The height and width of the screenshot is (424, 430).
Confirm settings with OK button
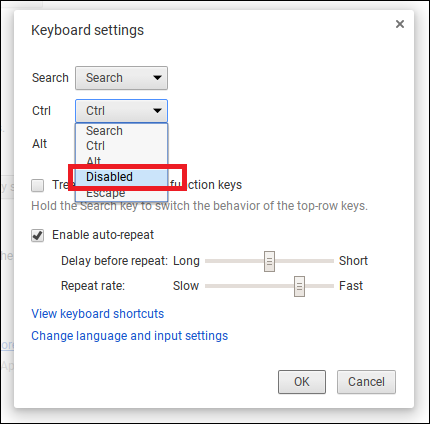point(302,382)
